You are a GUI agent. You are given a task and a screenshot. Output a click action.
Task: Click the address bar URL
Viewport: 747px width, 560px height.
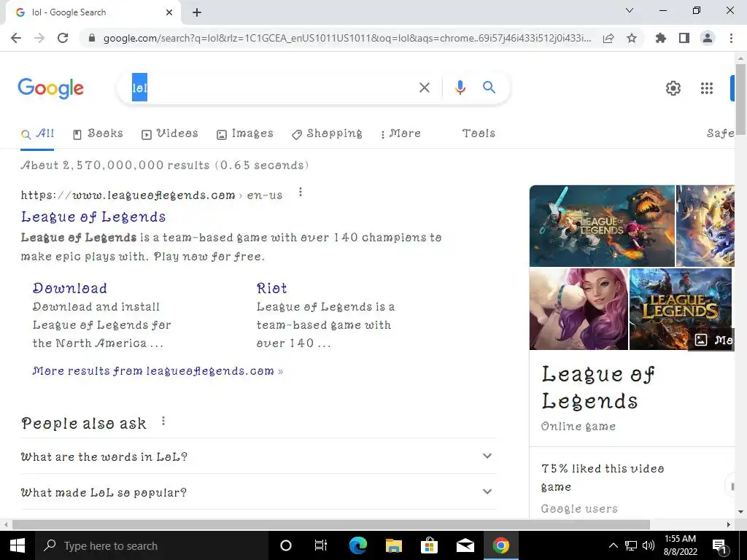(x=347, y=38)
